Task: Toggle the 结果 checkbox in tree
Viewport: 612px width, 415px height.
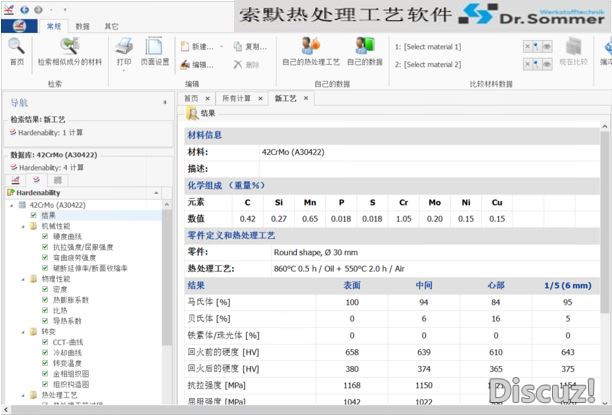Action: pyautogui.click(x=34, y=215)
